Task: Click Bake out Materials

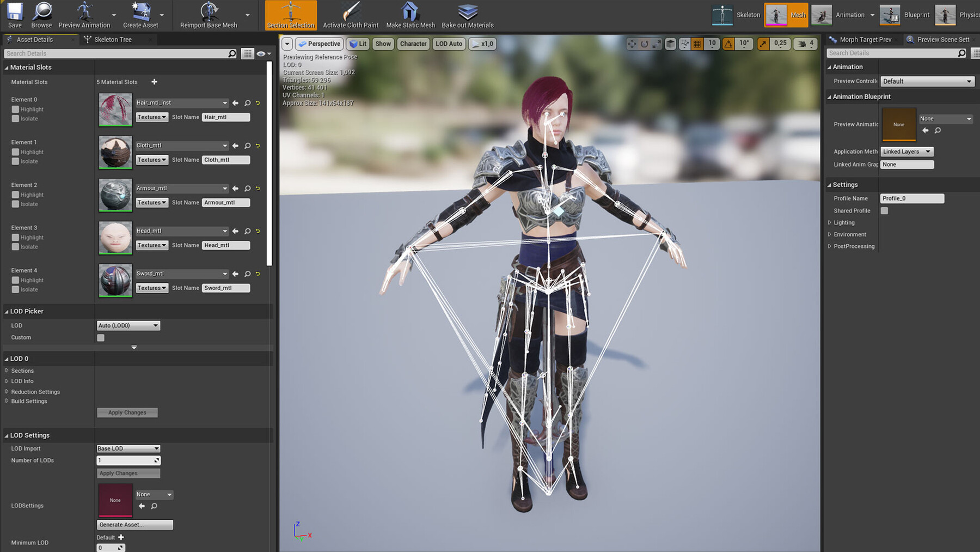Action: [x=467, y=15]
